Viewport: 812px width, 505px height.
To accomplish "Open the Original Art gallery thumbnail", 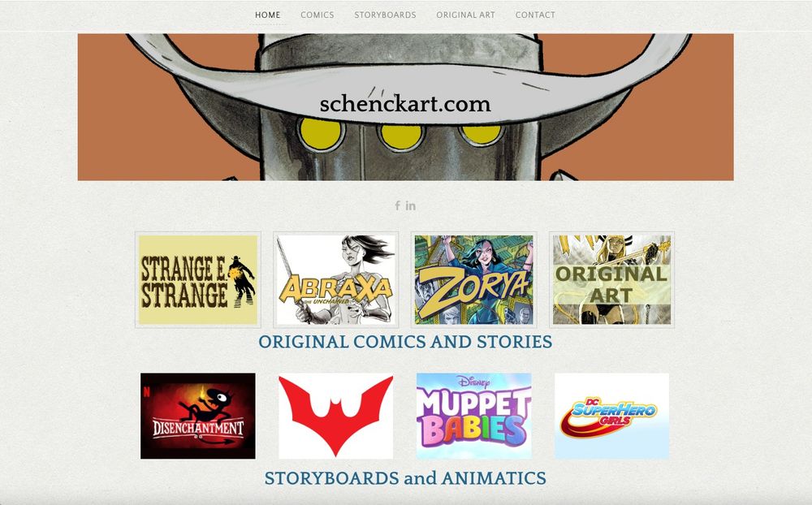I will point(611,279).
